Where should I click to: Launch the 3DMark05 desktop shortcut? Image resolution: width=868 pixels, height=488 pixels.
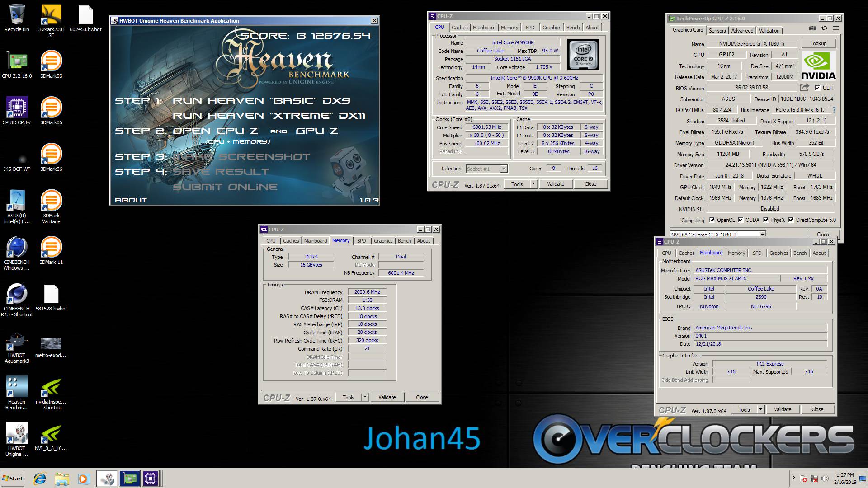(51, 111)
